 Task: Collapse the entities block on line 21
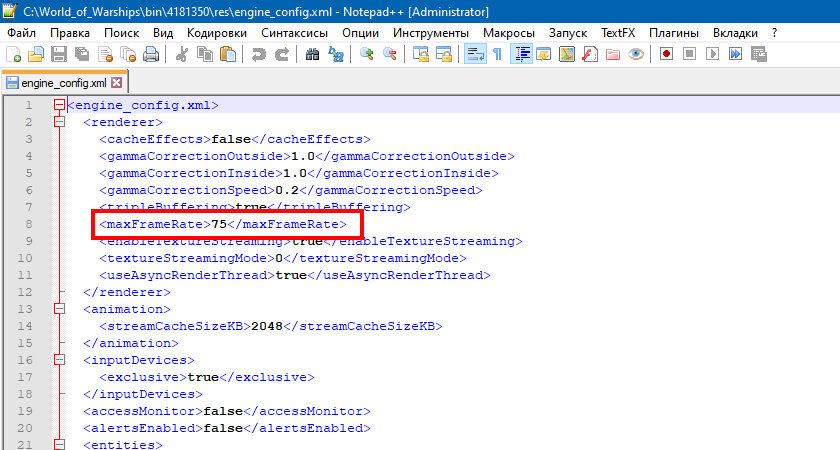coord(59,445)
